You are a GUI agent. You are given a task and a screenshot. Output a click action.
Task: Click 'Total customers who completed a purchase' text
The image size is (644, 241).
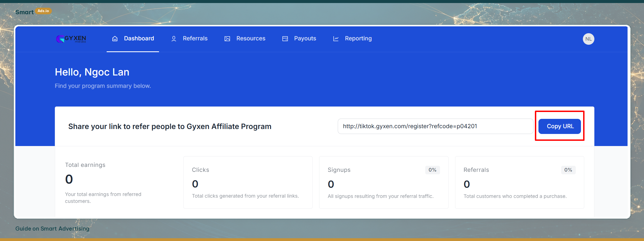pos(515,196)
